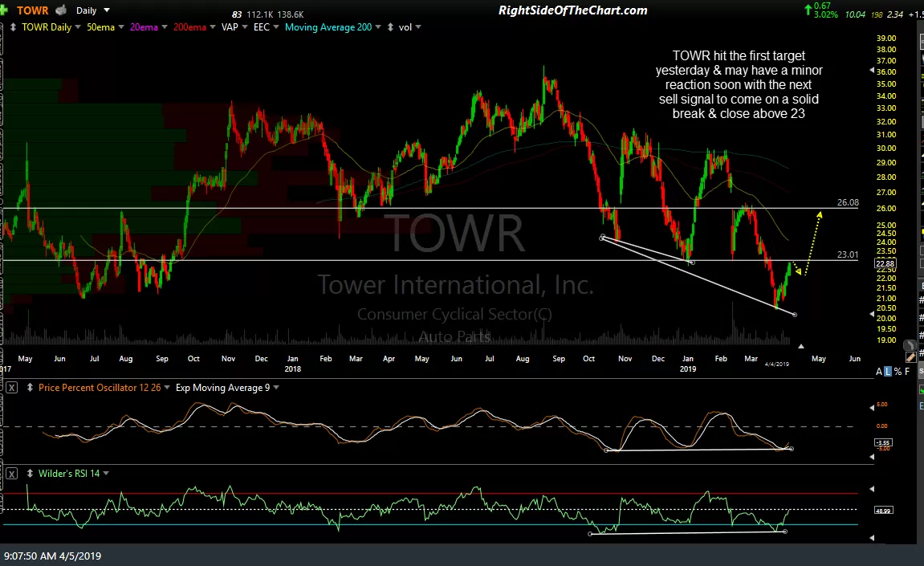Open the EEC indicator dropdown
Image resolution: width=924 pixels, height=566 pixels.
point(276,27)
